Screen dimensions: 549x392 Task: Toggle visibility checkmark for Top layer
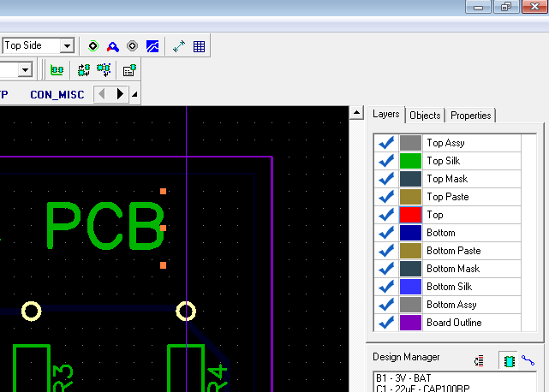tap(386, 215)
